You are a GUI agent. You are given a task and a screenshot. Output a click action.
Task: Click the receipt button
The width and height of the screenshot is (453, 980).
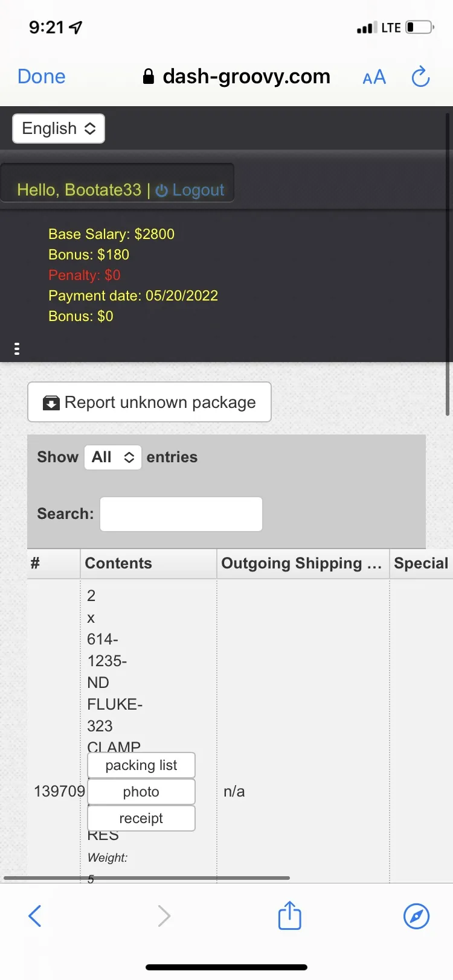click(141, 818)
